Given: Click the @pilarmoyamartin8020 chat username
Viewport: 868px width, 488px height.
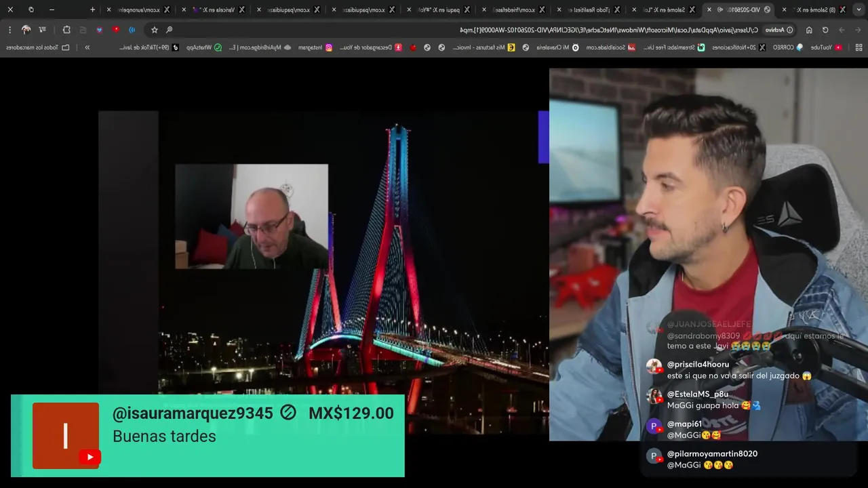Looking at the screenshot, I should click(x=712, y=454).
